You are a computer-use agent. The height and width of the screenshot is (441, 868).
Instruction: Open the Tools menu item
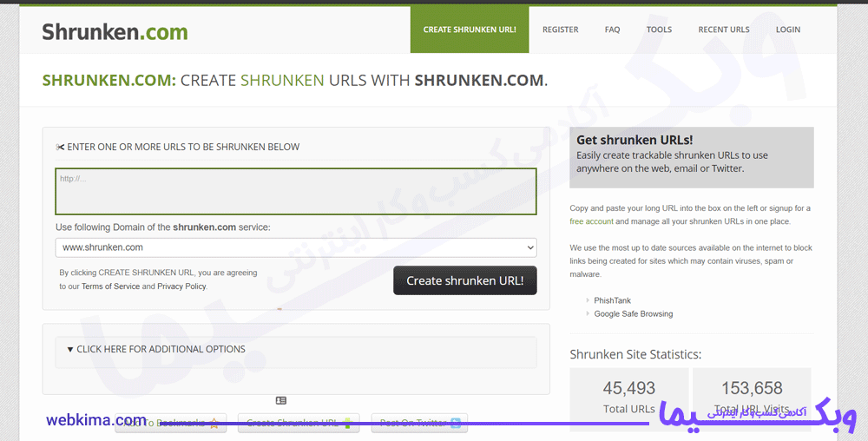click(659, 30)
